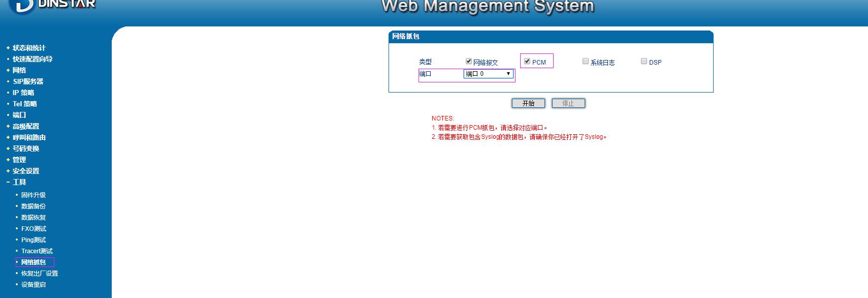Open IP 策略 page

23,93
